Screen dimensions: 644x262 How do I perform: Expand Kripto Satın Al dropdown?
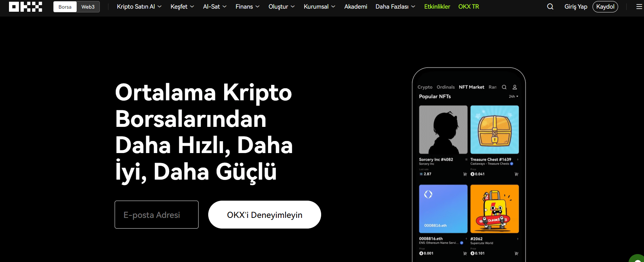(x=139, y=7)
